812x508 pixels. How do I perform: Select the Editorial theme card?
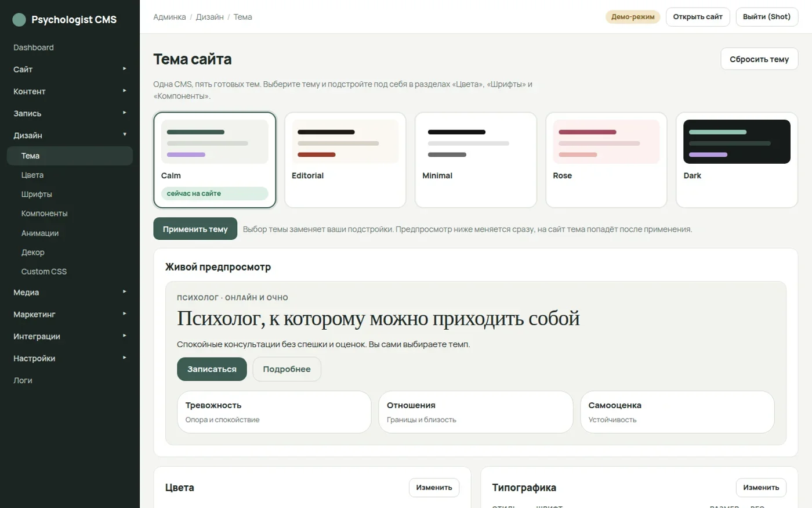[x=345, y=160]
